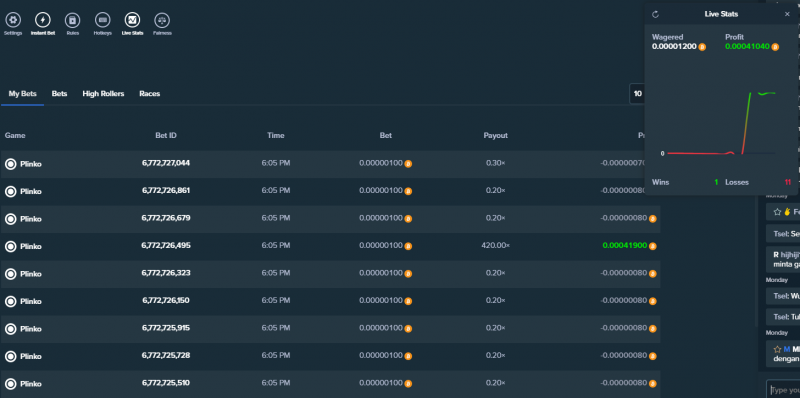Screen dimensions: 800x398
Task: Open bet ID 6,772,727,044
Action: (x=166, y=163)
